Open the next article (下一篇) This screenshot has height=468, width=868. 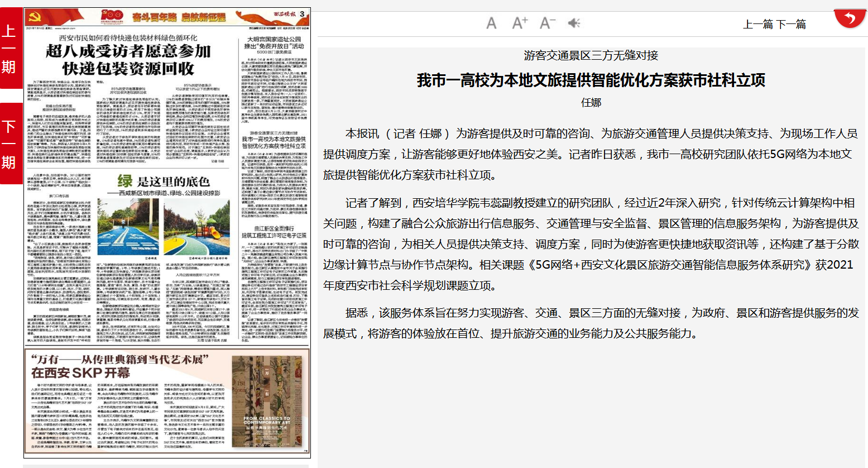(791, 24)
